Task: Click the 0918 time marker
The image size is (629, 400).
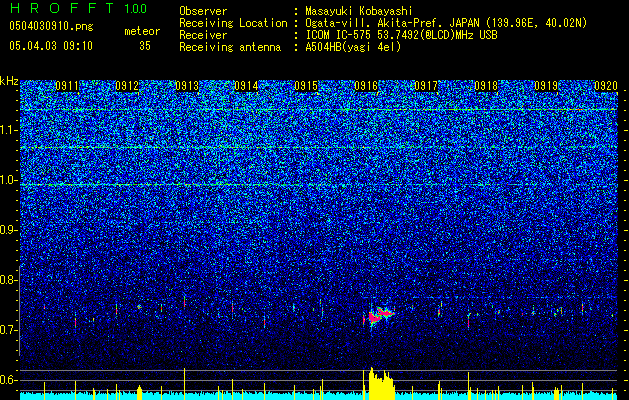Action: (486, 86)
